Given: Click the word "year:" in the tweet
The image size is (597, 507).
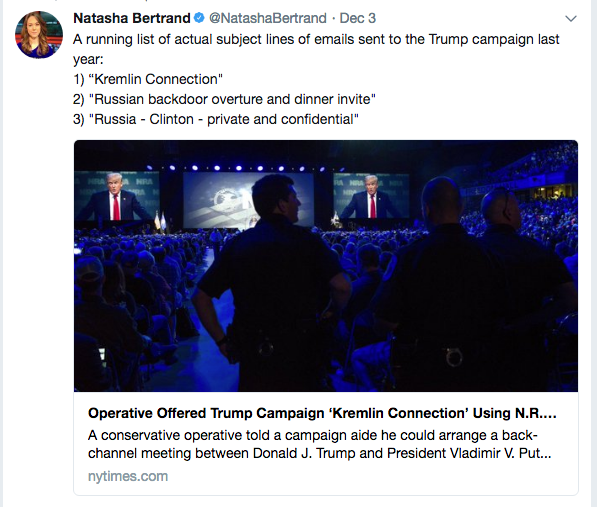Looking at the screenshot, I should pos(88,59).
